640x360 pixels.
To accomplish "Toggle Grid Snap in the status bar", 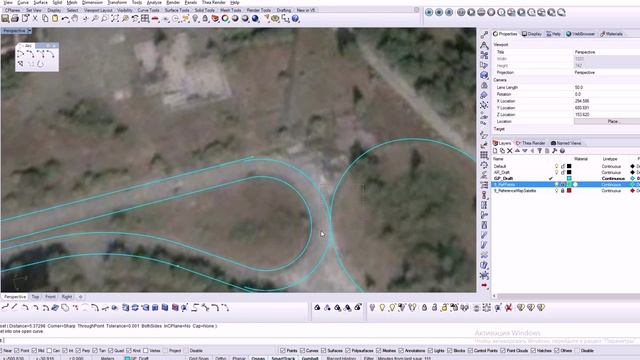I will [199, 358].
